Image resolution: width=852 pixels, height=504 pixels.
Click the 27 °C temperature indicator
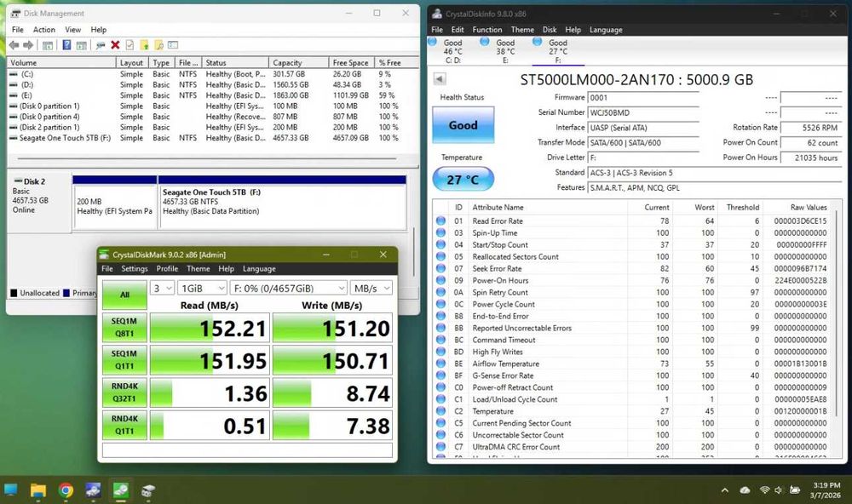(x=463, y=180)
